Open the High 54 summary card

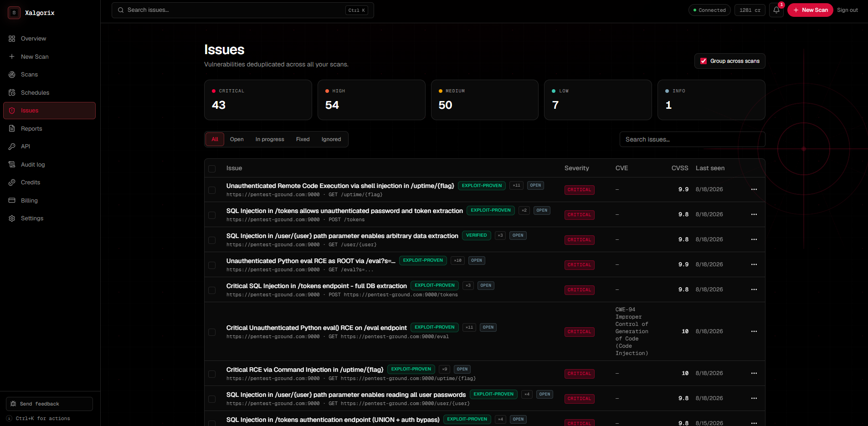point(371,100)
